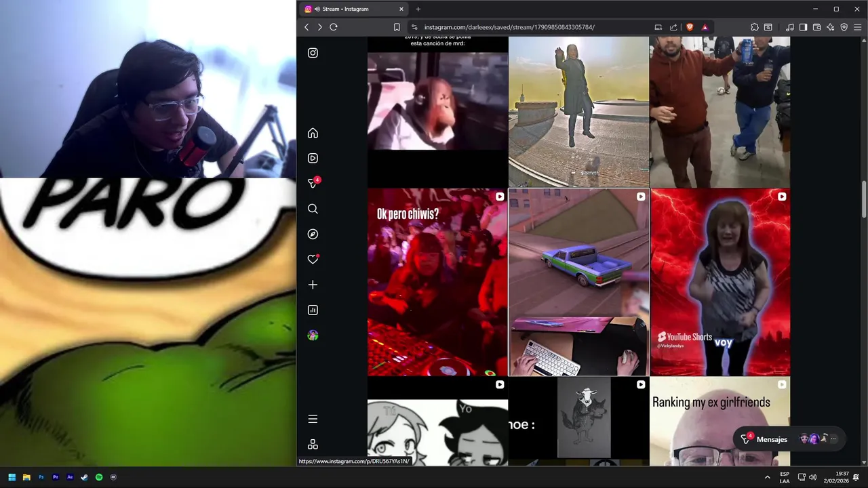Open Spotify from taskbar

(x=99, y=477)
